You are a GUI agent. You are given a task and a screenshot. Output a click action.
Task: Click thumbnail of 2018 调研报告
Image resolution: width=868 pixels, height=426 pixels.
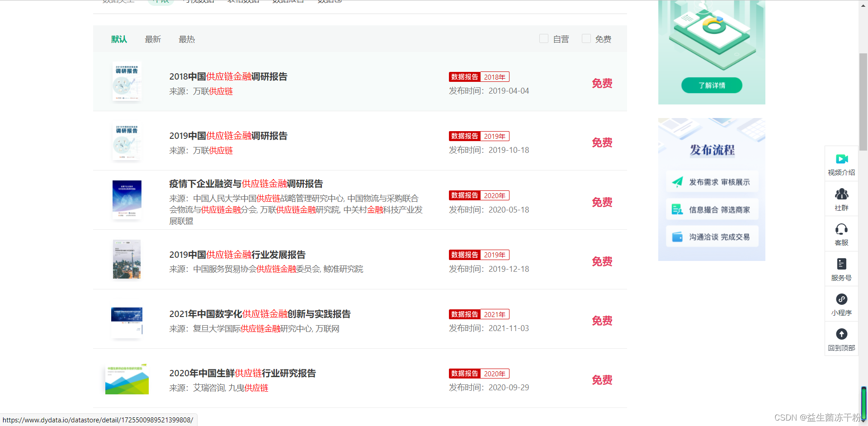[x=127, y=81]
